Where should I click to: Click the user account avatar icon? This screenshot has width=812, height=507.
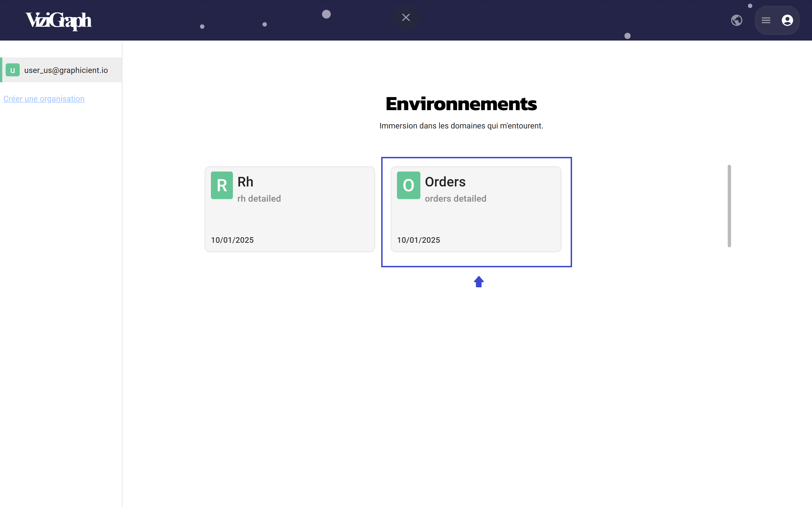click(x=787, y=21)
